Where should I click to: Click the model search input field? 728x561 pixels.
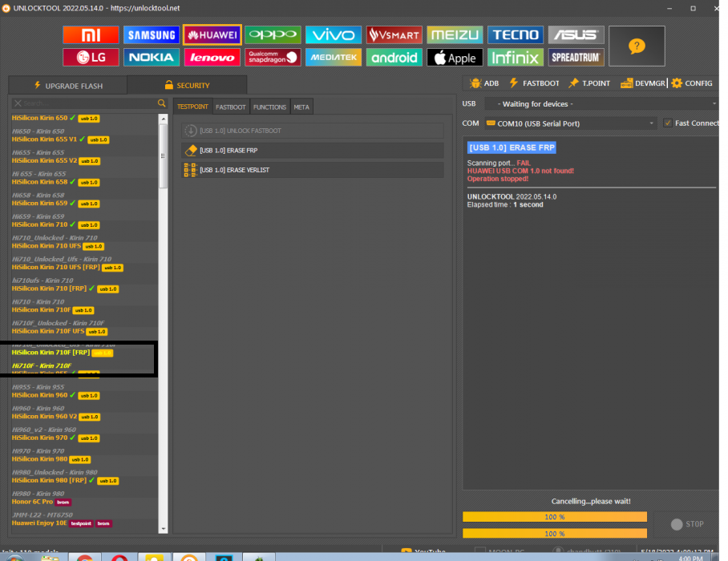89,103
